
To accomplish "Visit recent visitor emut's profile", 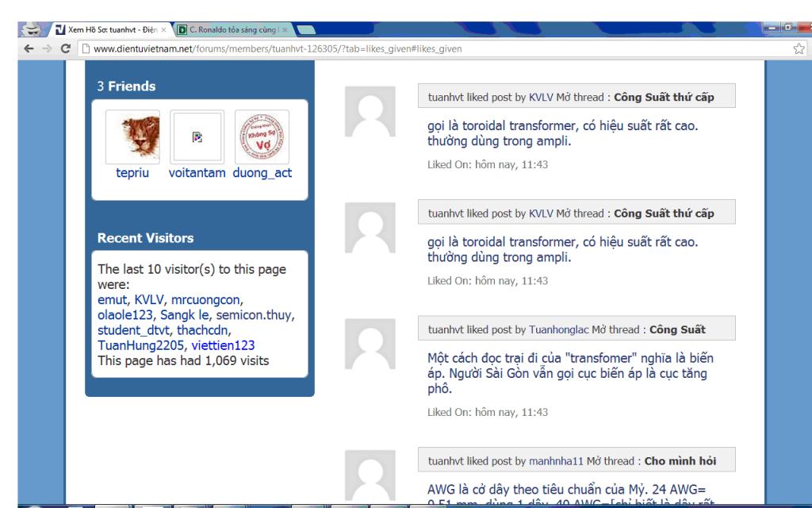I will click(112, 299).
